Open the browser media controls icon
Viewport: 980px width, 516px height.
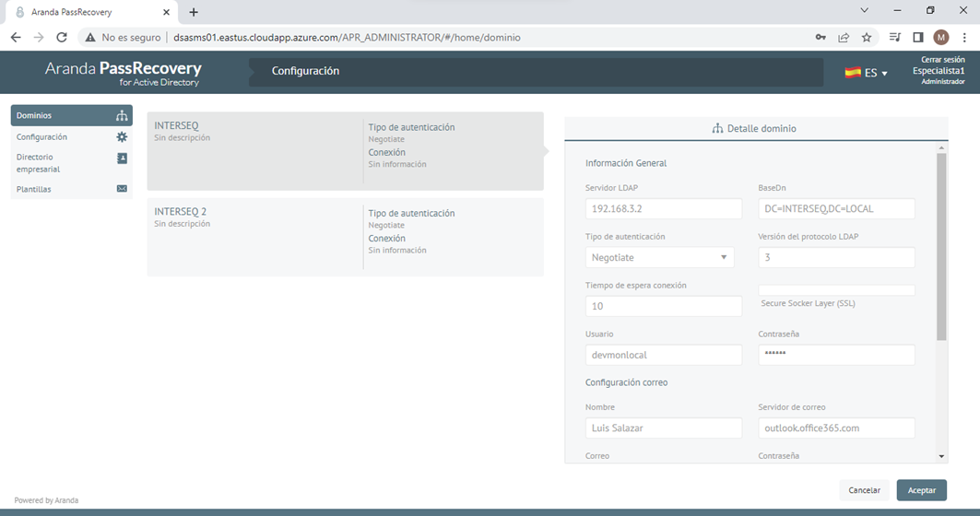(x=895, y=38)
